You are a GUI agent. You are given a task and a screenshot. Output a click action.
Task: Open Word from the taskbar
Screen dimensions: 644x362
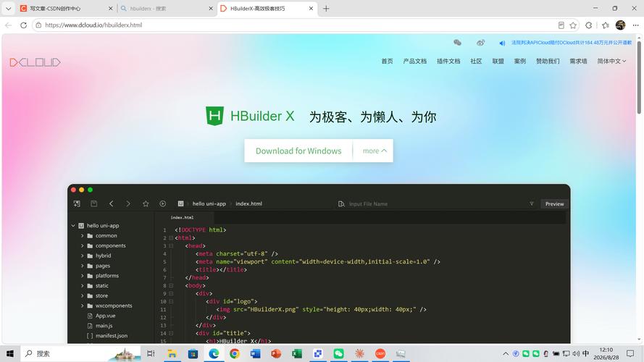point(255,353)
